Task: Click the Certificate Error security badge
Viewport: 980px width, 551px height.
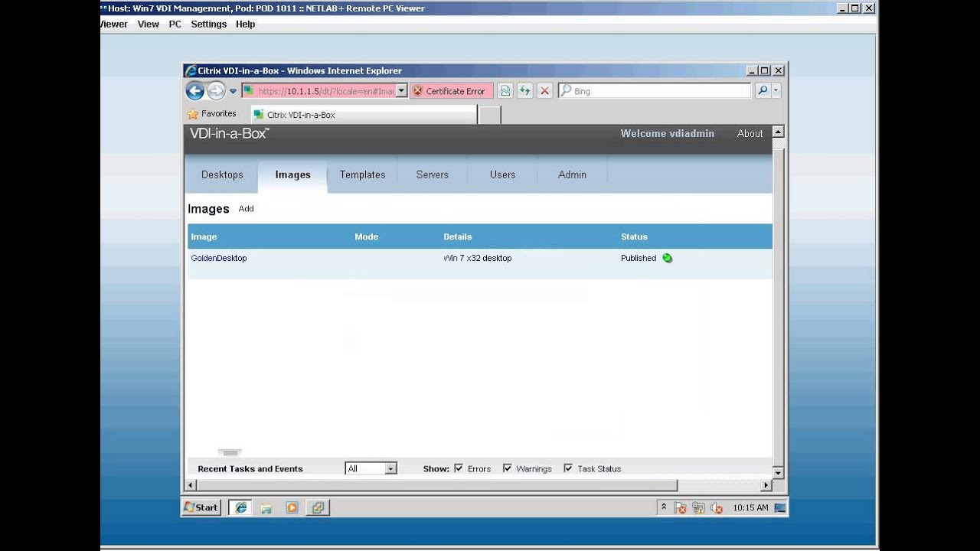Action: (x=452, y=91)
